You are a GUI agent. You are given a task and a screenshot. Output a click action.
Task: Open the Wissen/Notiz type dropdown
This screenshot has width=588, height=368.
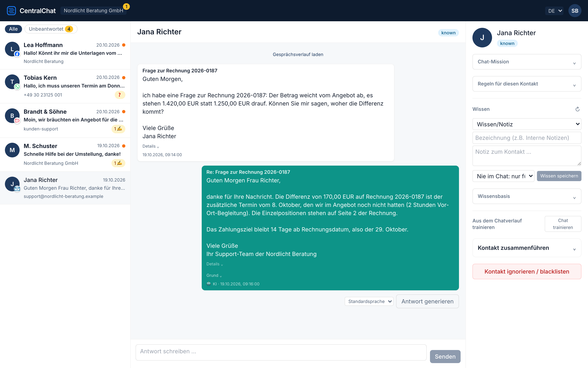527,124
